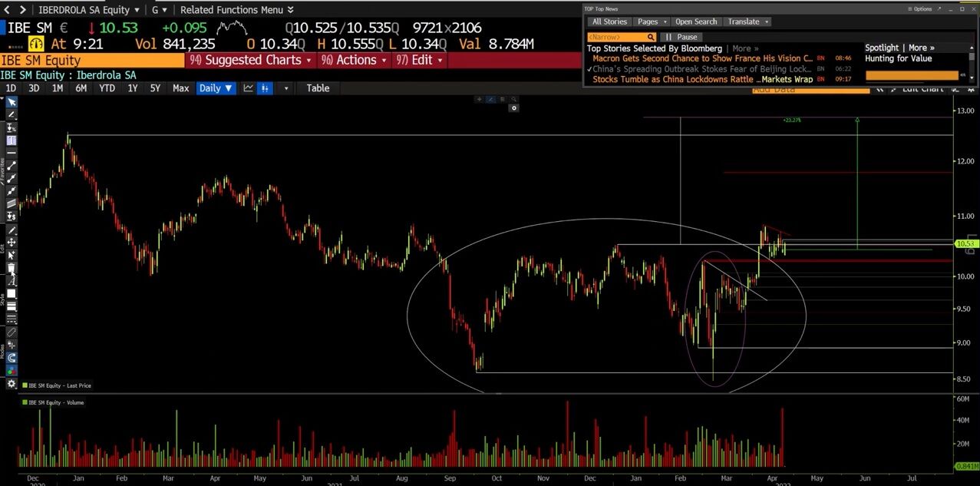Select the 1M range tab
This screenshot has height=486, width=980.
pyautogui.click(x=58, y=88)
